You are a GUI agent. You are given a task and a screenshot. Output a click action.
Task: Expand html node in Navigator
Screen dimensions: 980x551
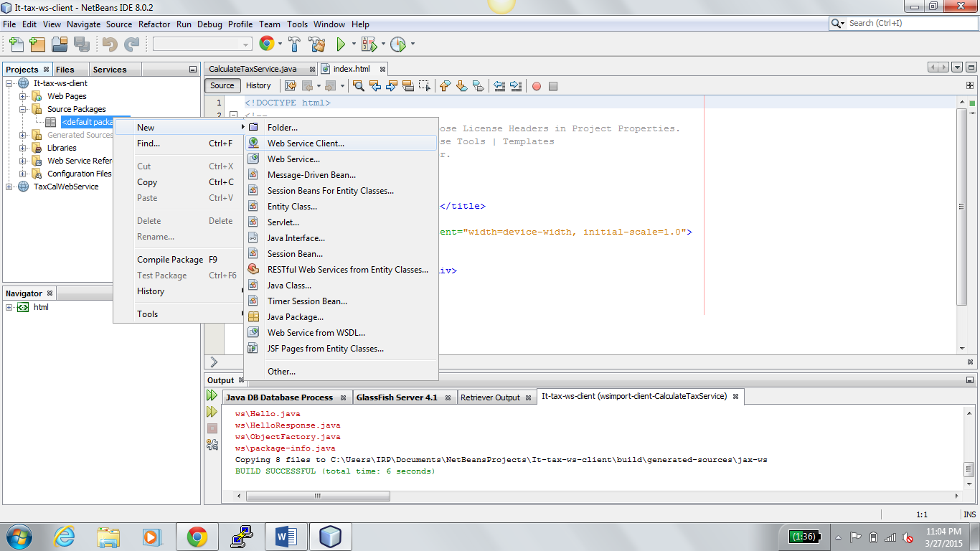click(9, 307)
